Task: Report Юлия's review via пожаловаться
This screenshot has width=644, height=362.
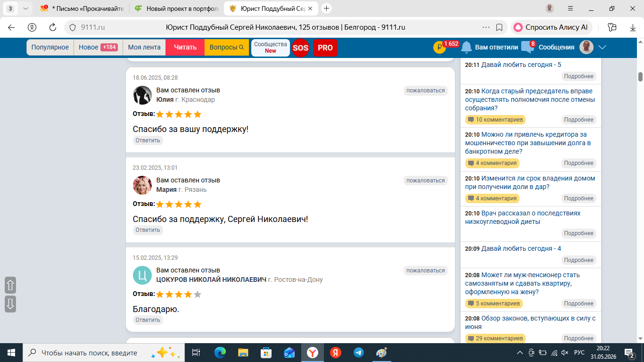Action: click(425, 90)
